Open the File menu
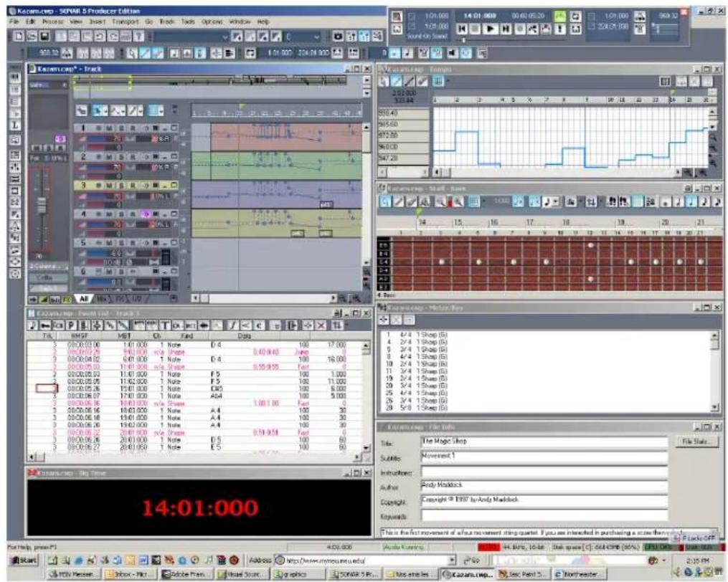Image resolution: width=728 pixels, height=582 pixels. (x=14, y=22)
